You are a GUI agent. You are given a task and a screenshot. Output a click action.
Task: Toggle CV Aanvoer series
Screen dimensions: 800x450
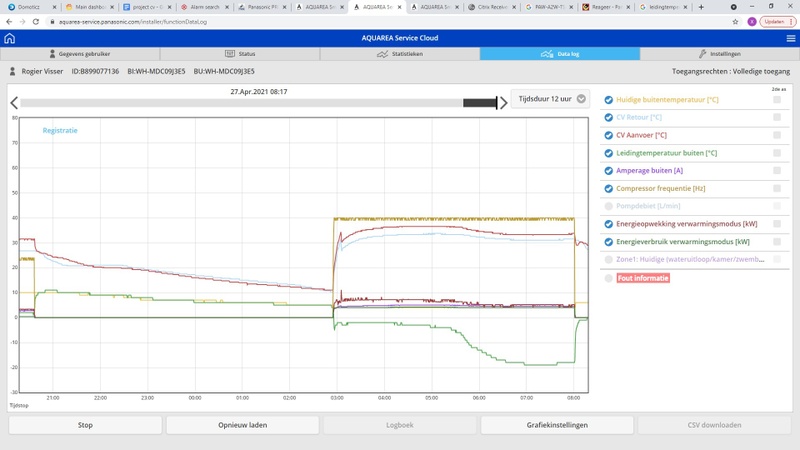[x=609, y=135]
